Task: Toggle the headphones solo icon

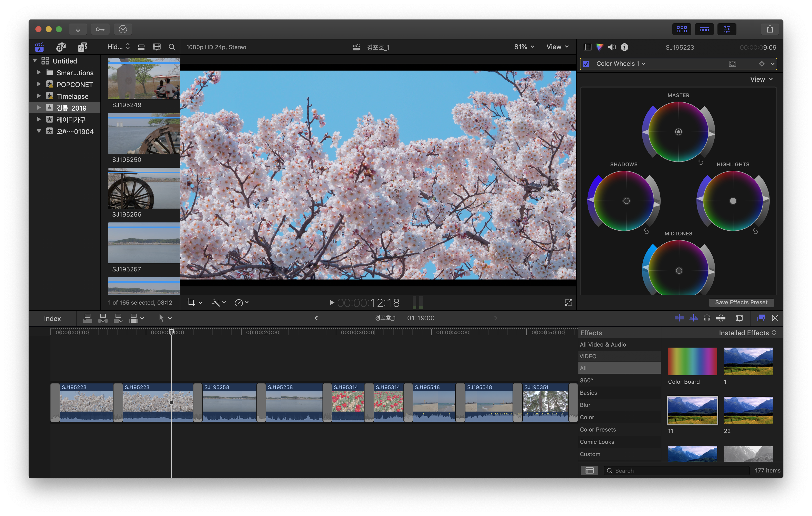Action: [707, 318]
